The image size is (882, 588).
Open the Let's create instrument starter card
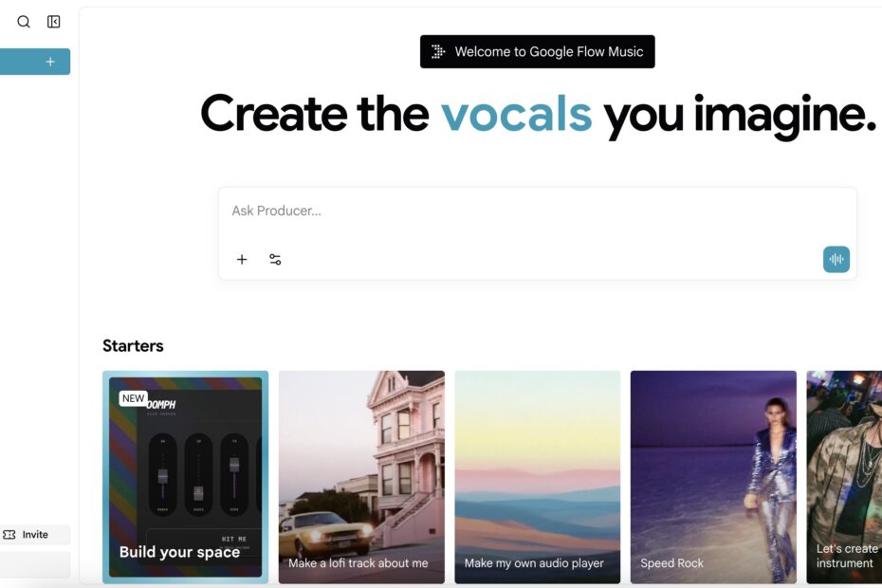click(845, 476)
